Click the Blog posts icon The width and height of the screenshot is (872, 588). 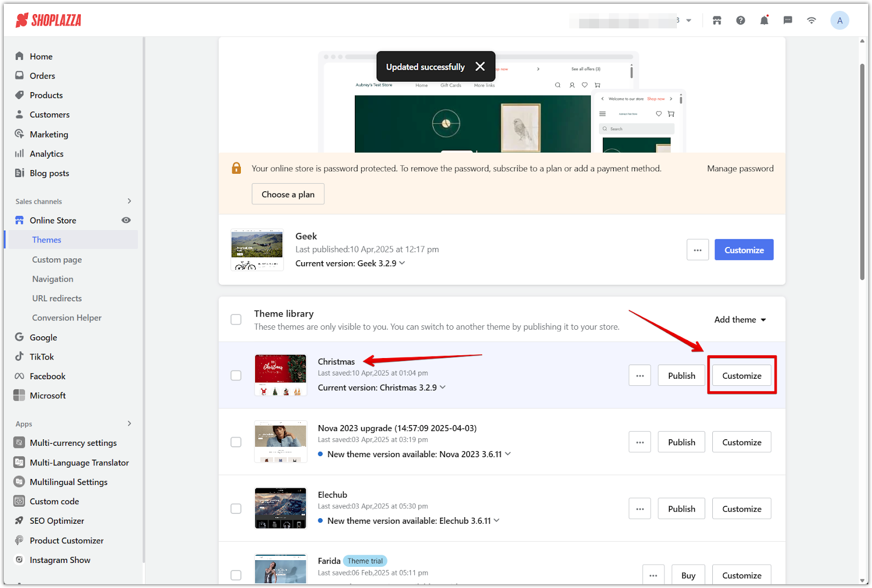tap(20, 173)
